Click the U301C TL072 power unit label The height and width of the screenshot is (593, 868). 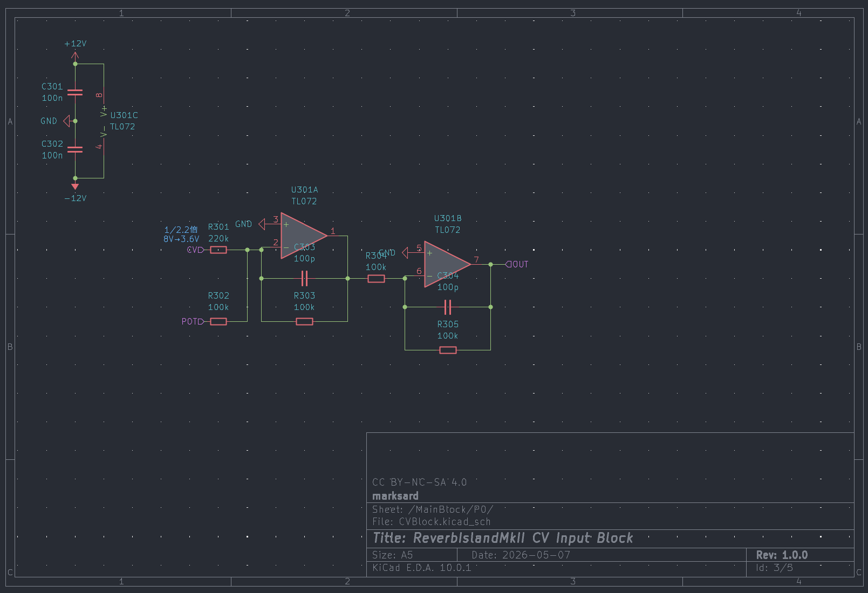124,121
